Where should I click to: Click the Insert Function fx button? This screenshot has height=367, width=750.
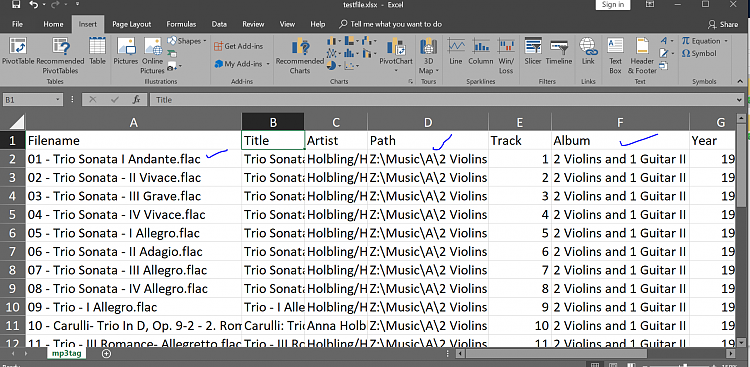click(136, 100)
